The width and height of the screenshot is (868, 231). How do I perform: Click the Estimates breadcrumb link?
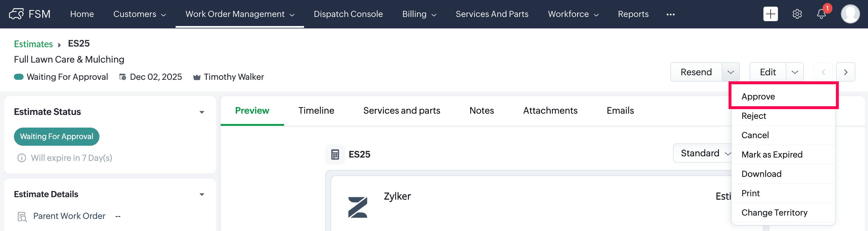pos(33,44)
